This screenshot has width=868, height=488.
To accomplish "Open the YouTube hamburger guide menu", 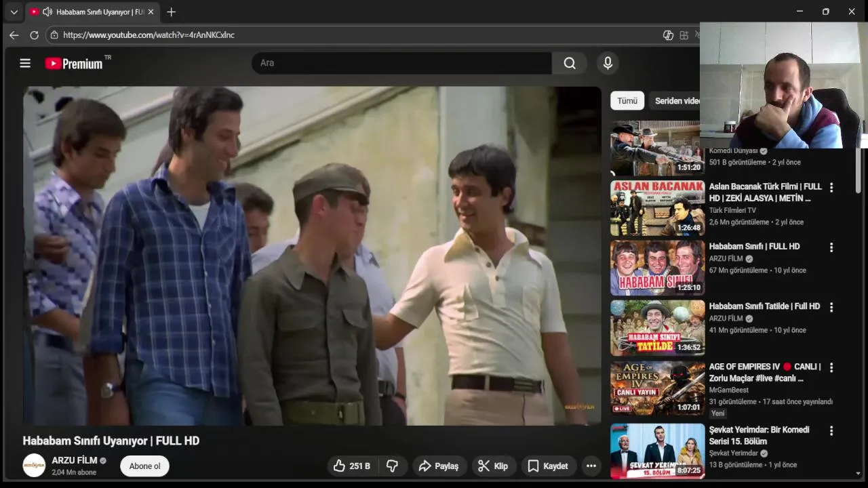I will click(25, 63).
